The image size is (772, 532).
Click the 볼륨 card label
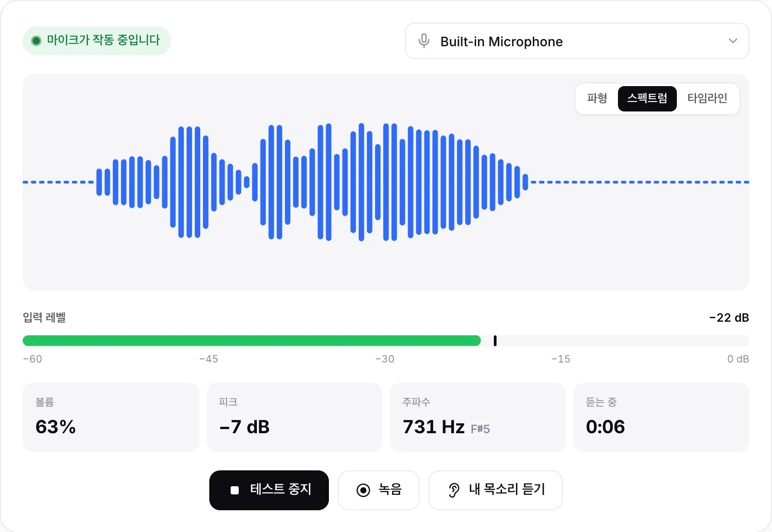[x=45, y=402]
